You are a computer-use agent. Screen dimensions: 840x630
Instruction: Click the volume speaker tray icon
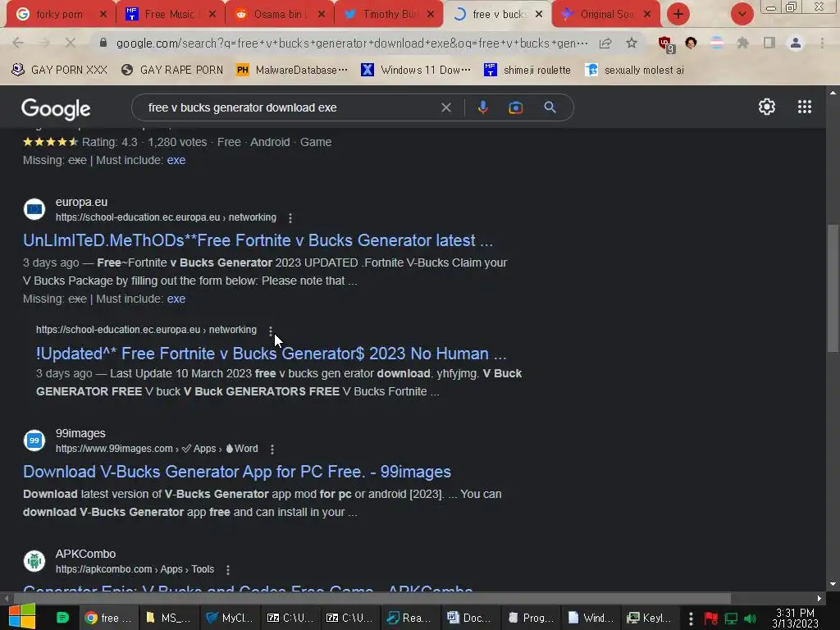751,619
